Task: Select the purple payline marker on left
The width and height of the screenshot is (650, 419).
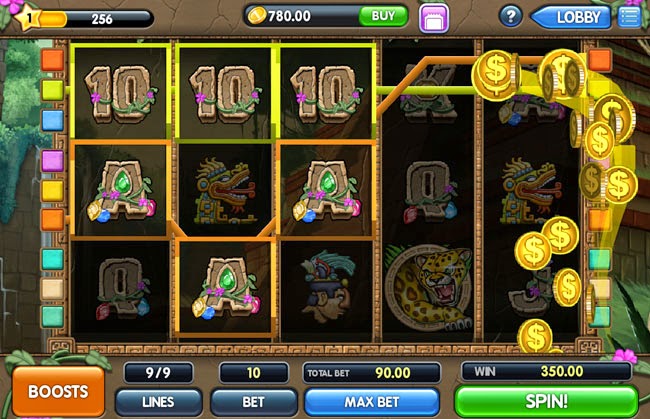Action: [53, 160]
